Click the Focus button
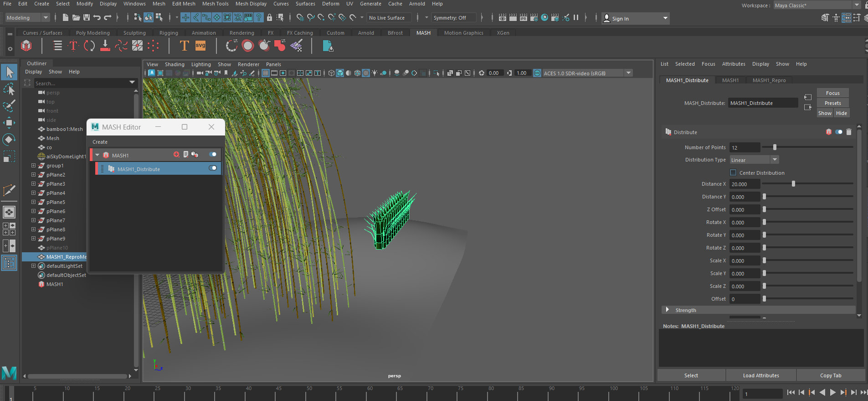The width and height of the screenshot is (868, 401). point(832,93)
